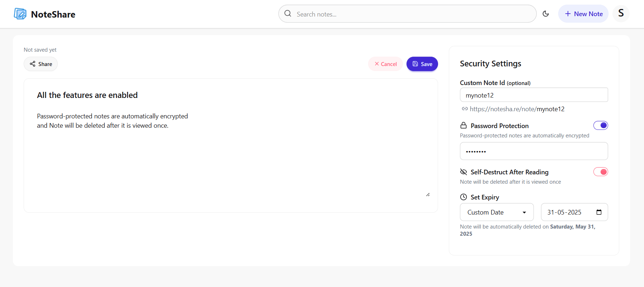Click the expiry date field 31-05-2025
This screenshot has height=287, width=644.
(574, 212)
